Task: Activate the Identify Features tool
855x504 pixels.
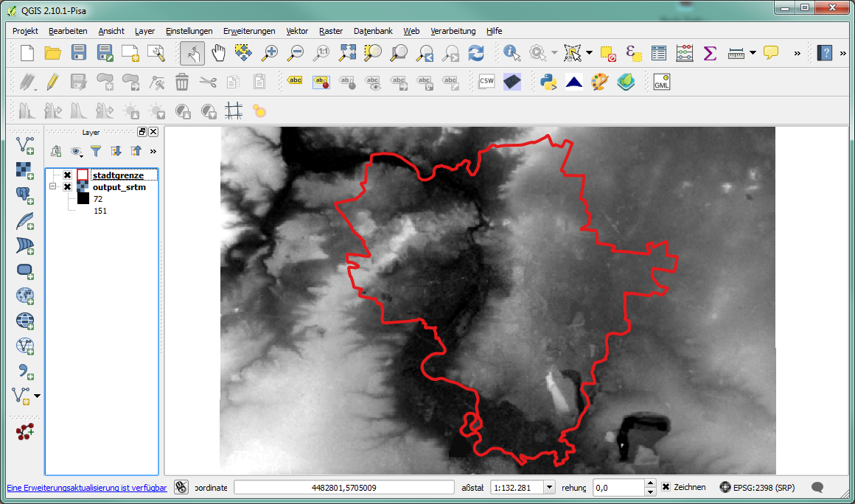Action: point(512,53)
